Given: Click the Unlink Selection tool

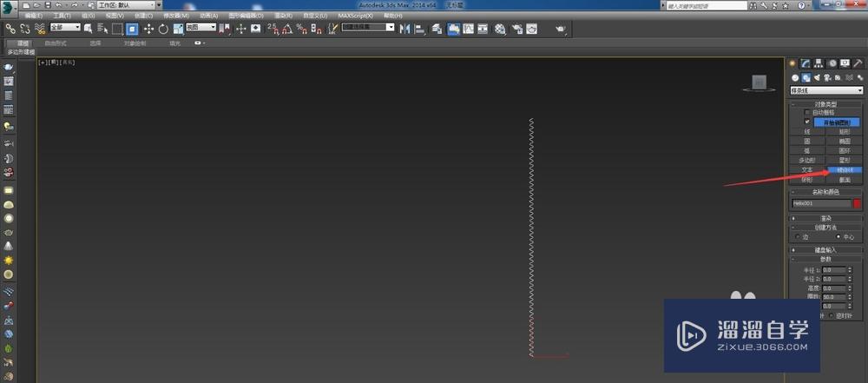Looking at the screenshot, I should pyautogui.click(x=25, y=29).
